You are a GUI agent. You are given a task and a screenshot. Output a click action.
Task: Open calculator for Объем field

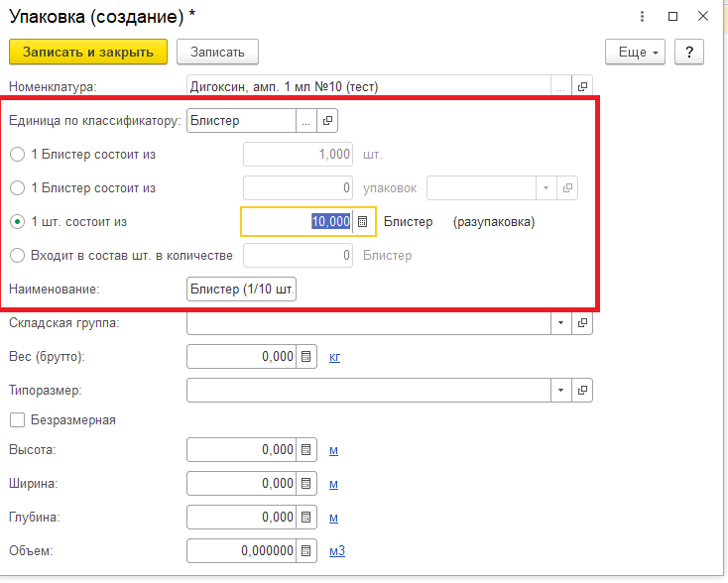[305, 551]
